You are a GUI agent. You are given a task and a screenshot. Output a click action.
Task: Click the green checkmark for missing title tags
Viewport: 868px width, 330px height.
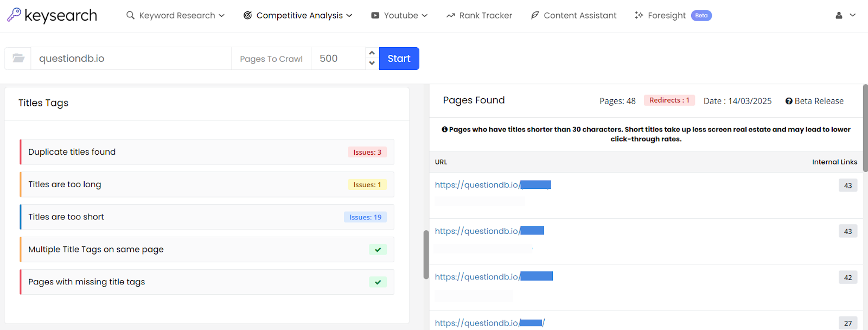[x=378, y=282]
